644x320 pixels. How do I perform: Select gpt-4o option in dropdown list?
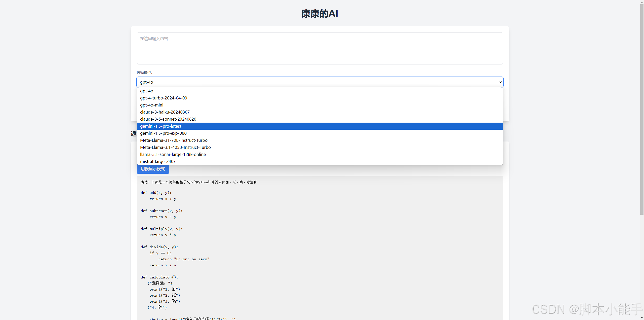147,91
